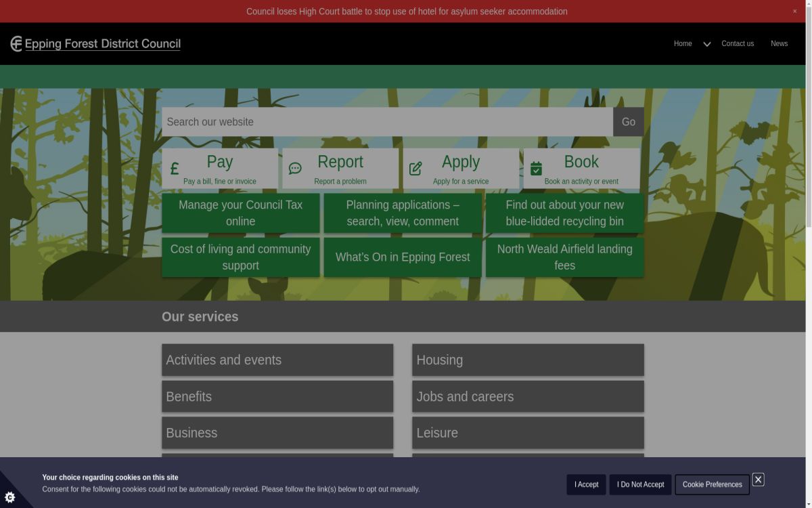Click the calendar Book icon
This screenshot has height=508, width=812.
coord(536,169)
